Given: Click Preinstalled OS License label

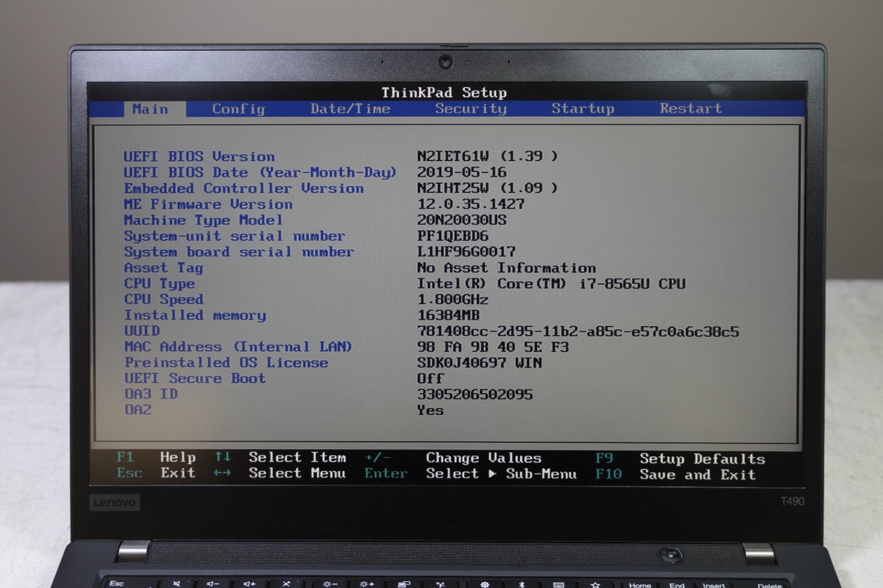Looking at the screenshot, I should [226, 363].
